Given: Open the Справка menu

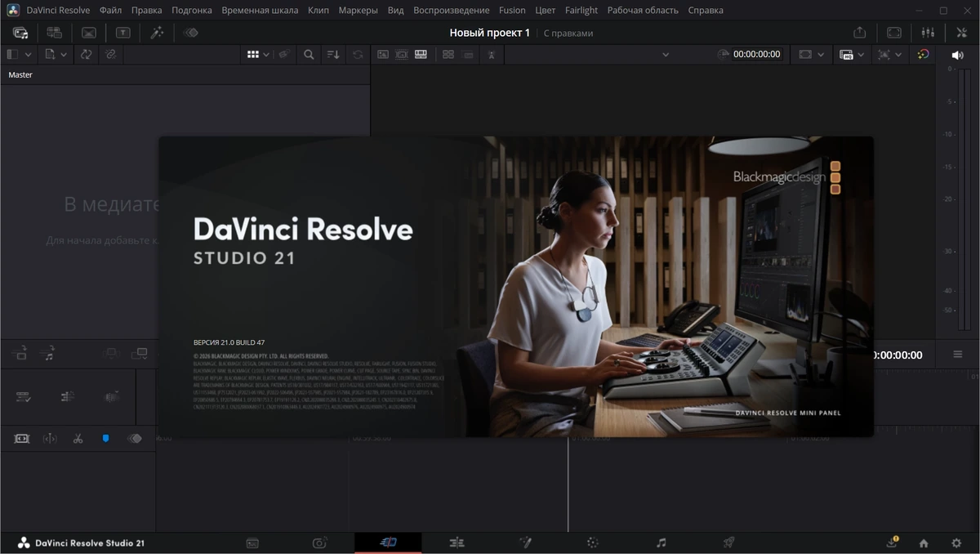Looking at the screenshot, I should (x=706, y=11).
